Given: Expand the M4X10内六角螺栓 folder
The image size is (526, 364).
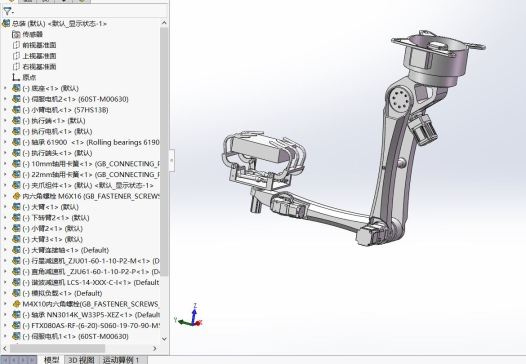Looking at the screenshot, I should [5, 304].
